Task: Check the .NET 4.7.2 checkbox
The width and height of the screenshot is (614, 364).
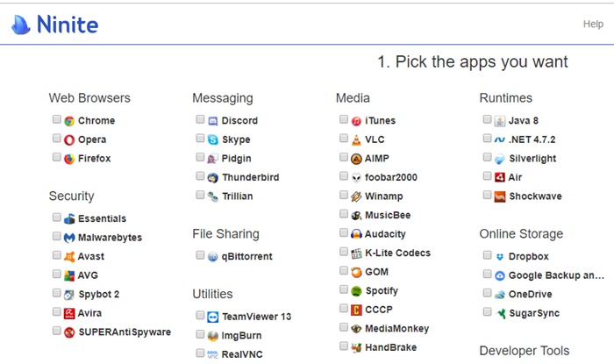Action: (x=487, y=139)
